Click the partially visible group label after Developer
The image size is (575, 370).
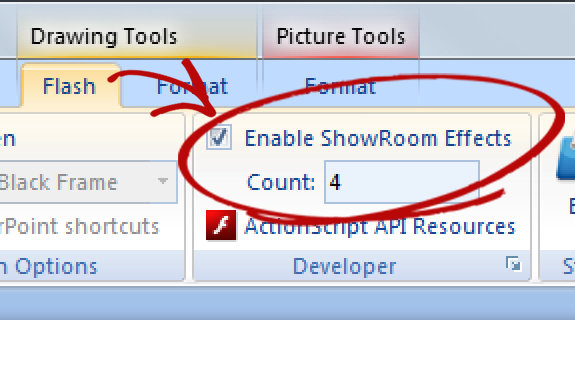pyautogui.click(x=569, y=267)
